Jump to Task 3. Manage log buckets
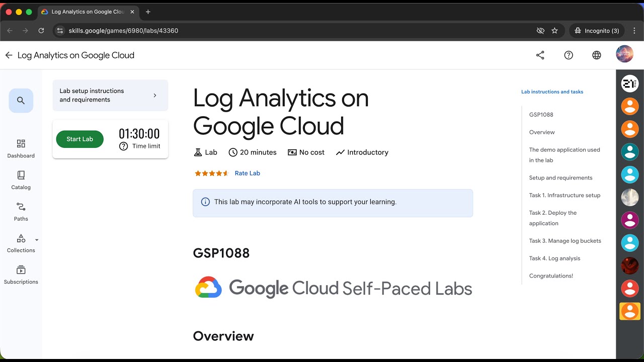The width and height of the screenshot is (644, 362). [565, 241]
